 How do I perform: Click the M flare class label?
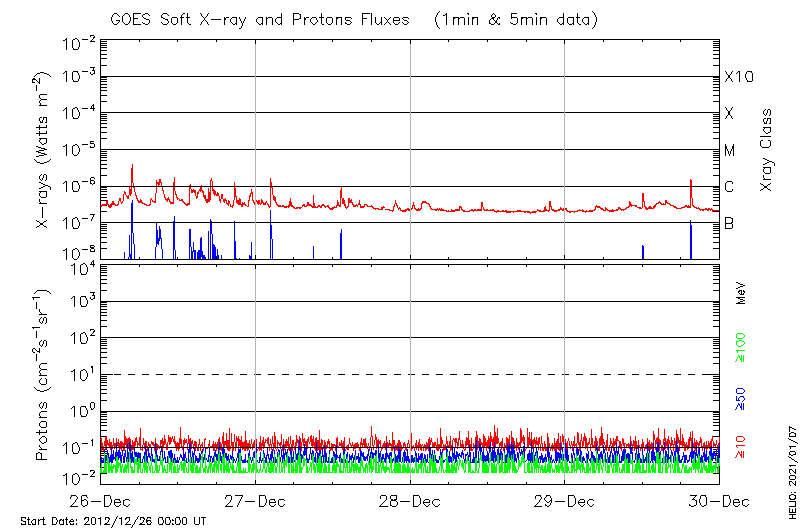(x=730, y=151)
